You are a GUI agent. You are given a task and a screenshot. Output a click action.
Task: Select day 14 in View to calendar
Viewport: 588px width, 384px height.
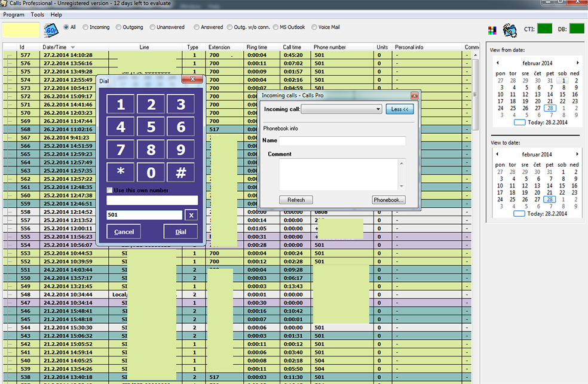549,186
